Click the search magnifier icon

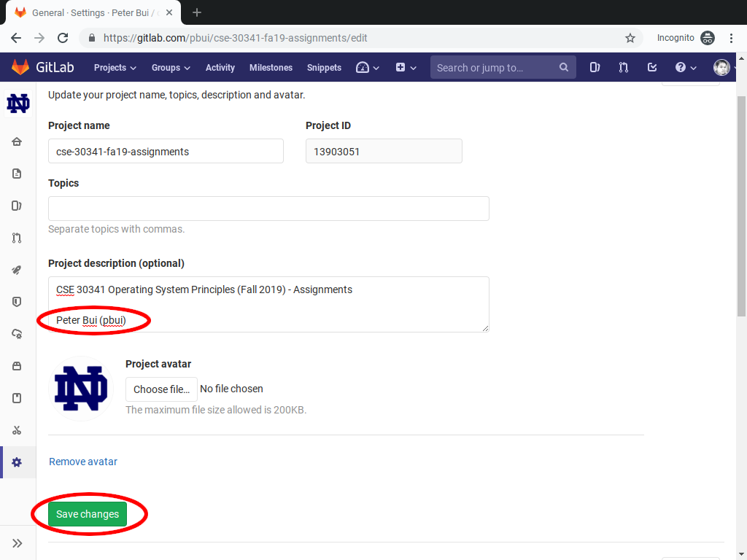564,67
